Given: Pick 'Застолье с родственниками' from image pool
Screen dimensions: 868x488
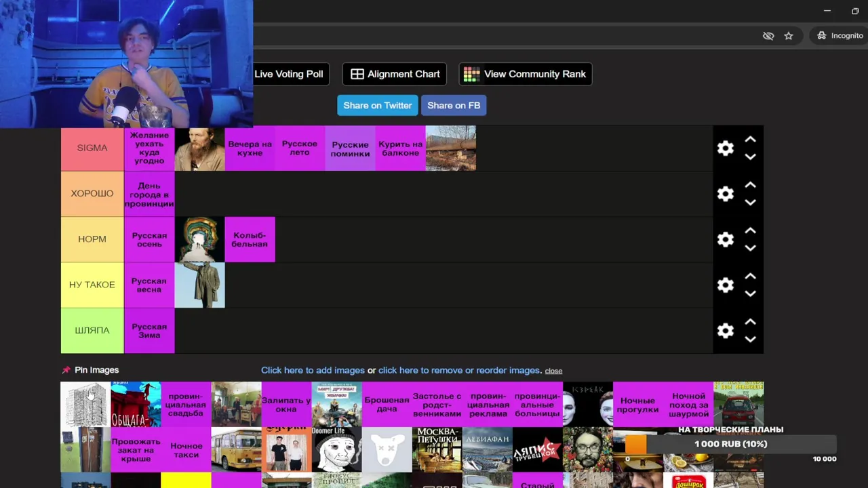Looking at the screenshot, I should click(x=437, y=404).
